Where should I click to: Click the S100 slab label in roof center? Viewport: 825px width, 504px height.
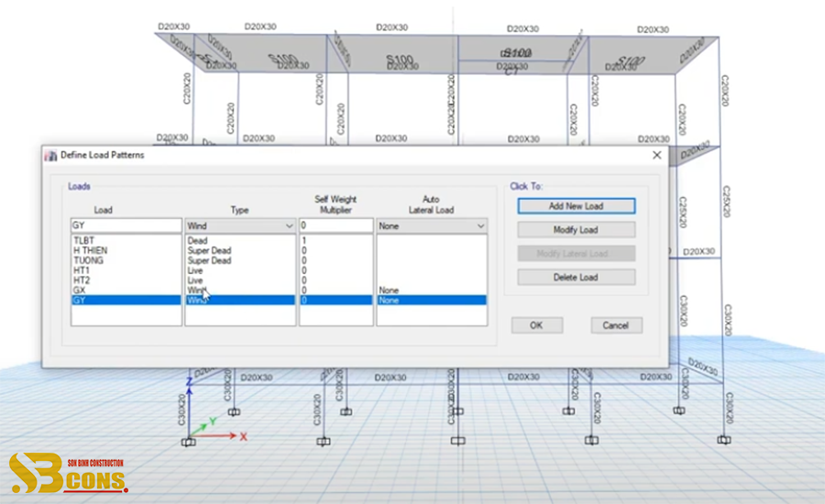(x=400, y=59)
